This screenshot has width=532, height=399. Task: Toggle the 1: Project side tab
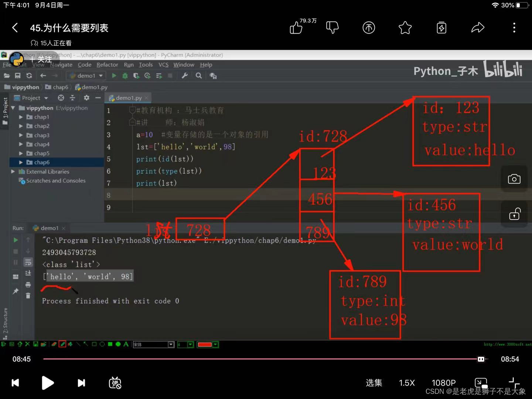pyautogui.click(x=5, y=111)
